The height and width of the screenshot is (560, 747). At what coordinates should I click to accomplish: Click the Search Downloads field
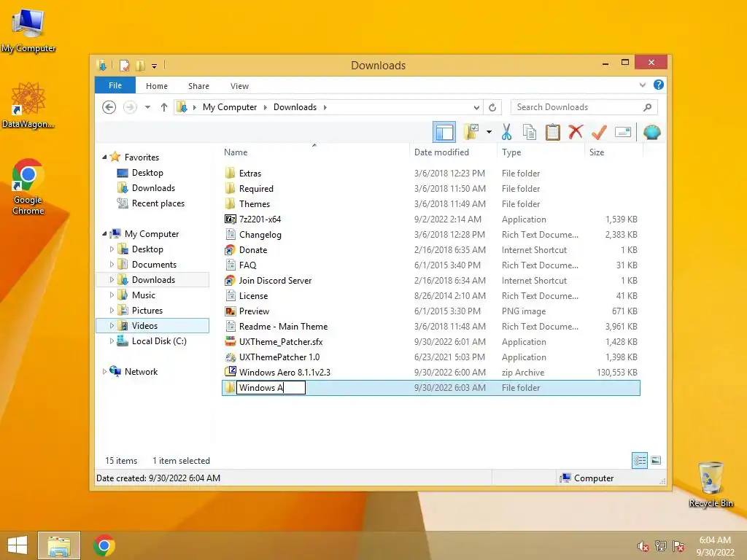coord(584,107)
